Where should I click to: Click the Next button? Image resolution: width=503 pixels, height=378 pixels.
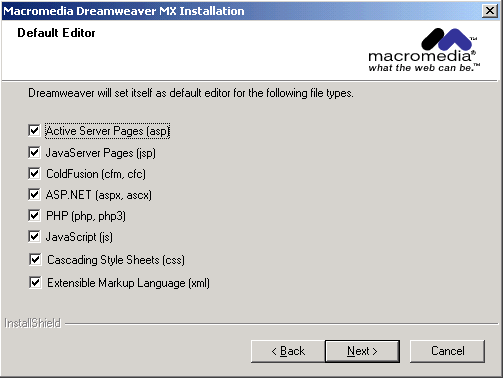[x=362, y=351]
